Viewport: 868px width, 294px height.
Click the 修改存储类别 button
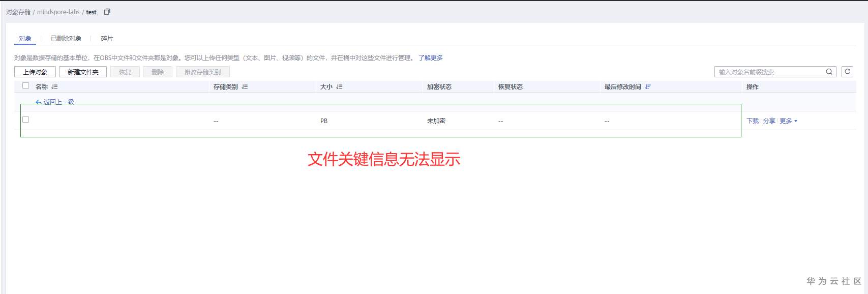tap(202, 72)
